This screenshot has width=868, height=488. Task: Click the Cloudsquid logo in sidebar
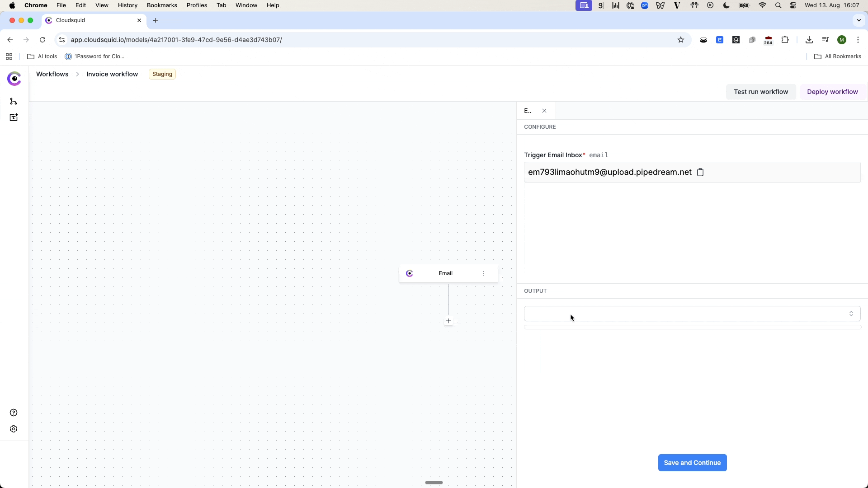click(x=14, y=79)
